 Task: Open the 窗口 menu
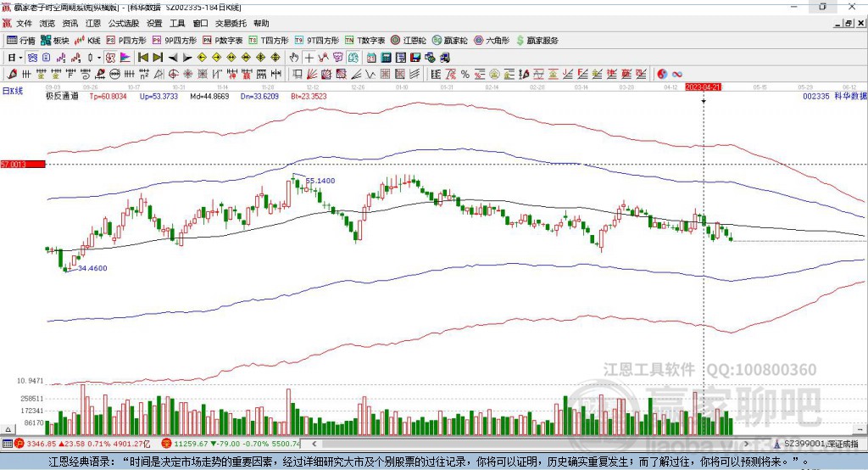click(x=200, y=23)
